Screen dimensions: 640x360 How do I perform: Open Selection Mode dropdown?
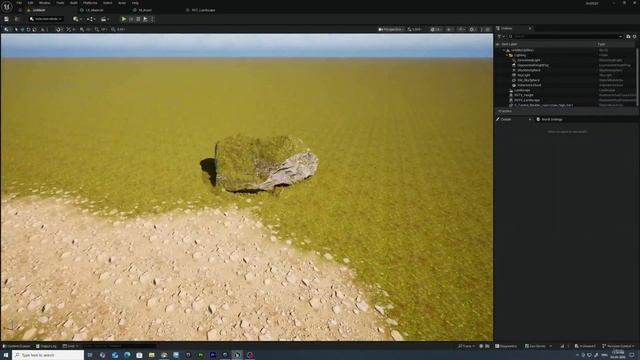46,19
